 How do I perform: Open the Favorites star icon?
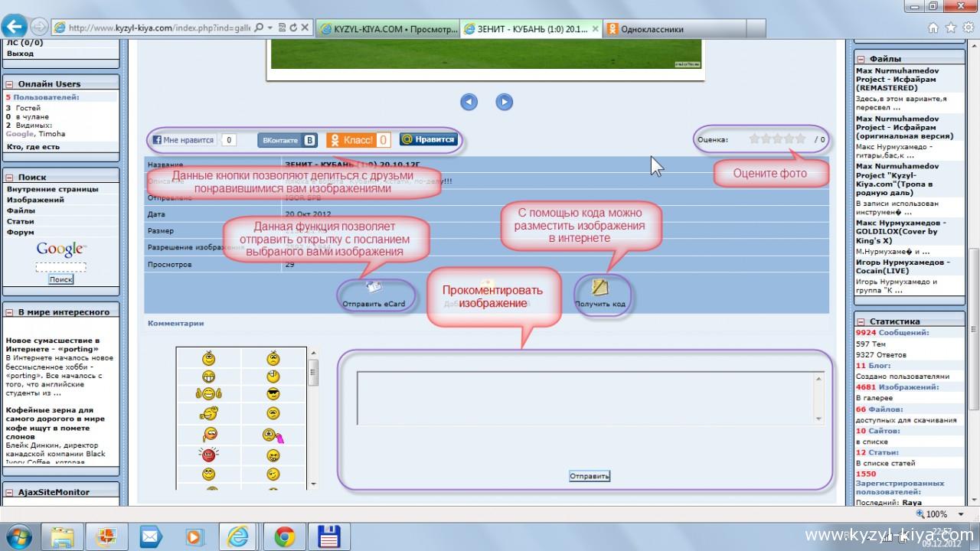point(951,28)
